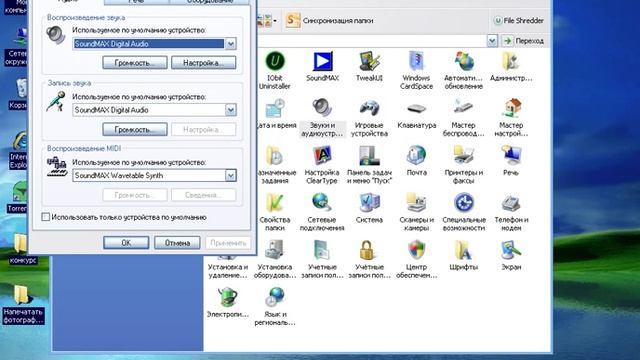Open Windows CardSpace
The image size is (640, 360).
[416, 70]
